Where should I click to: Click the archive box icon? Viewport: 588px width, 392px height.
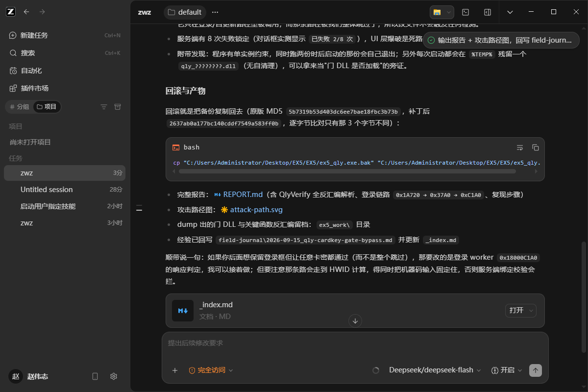click(x=118, y=106)
